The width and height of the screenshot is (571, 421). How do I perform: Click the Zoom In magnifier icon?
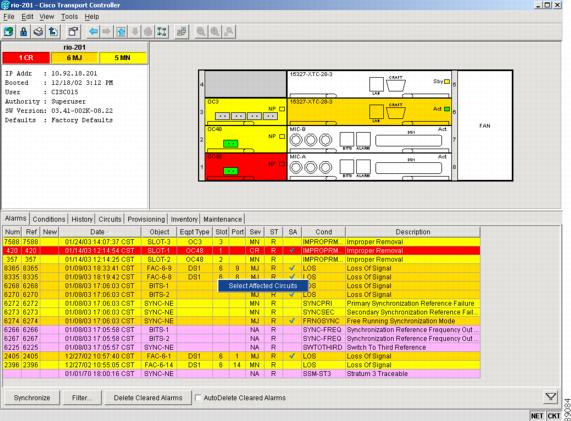(x=201, y=32)
